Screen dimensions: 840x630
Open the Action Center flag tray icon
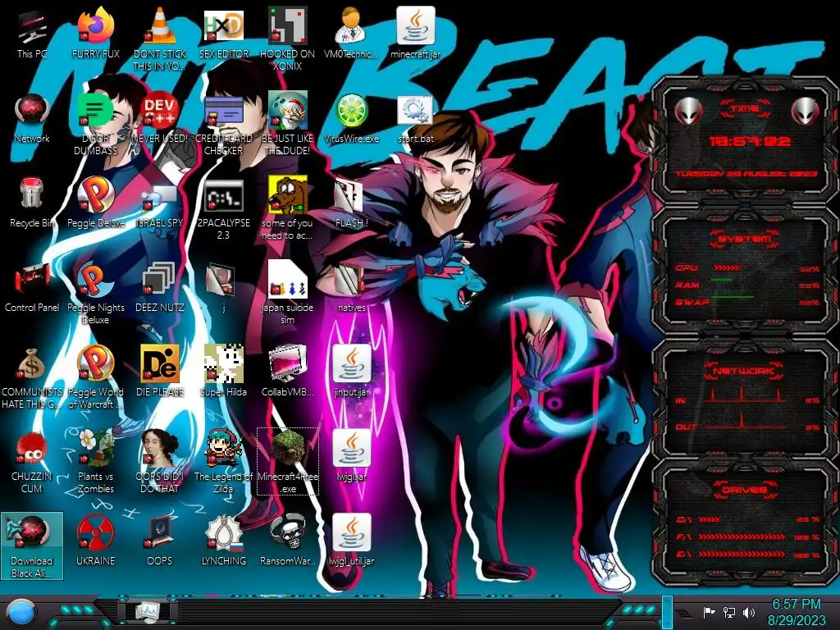pos(710,612)
